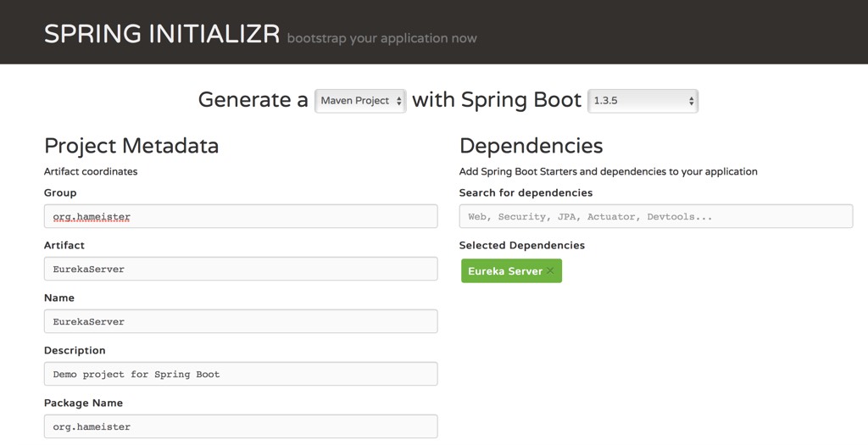This screenshot has width=868, height=445.
Task: Click the Group field label
Action: pyautogui.click(x=60, y=193)
